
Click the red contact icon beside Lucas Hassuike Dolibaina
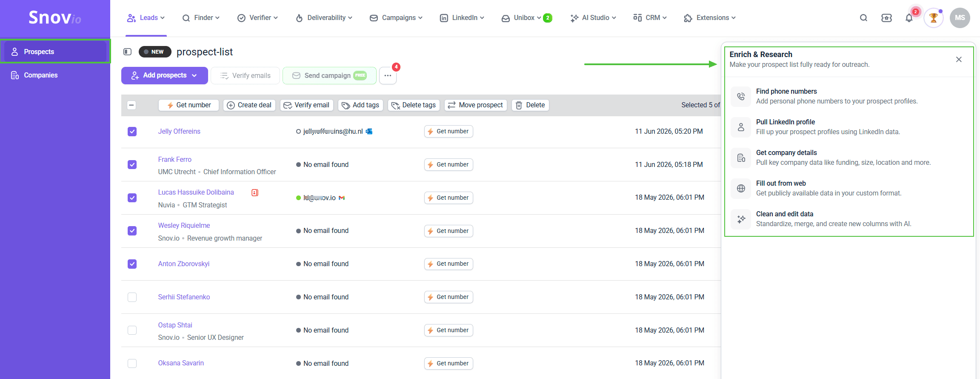tap(255, 192)
